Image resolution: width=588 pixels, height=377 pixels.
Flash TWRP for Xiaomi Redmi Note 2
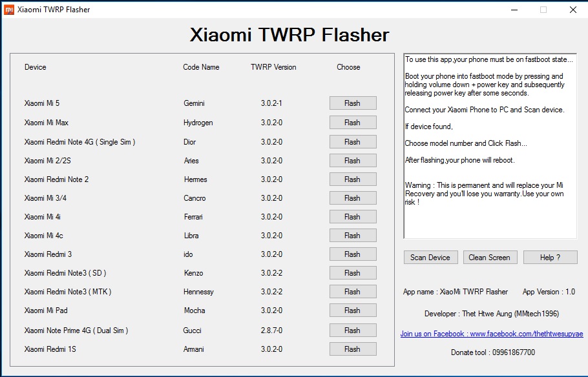click(x=353, y=179)
